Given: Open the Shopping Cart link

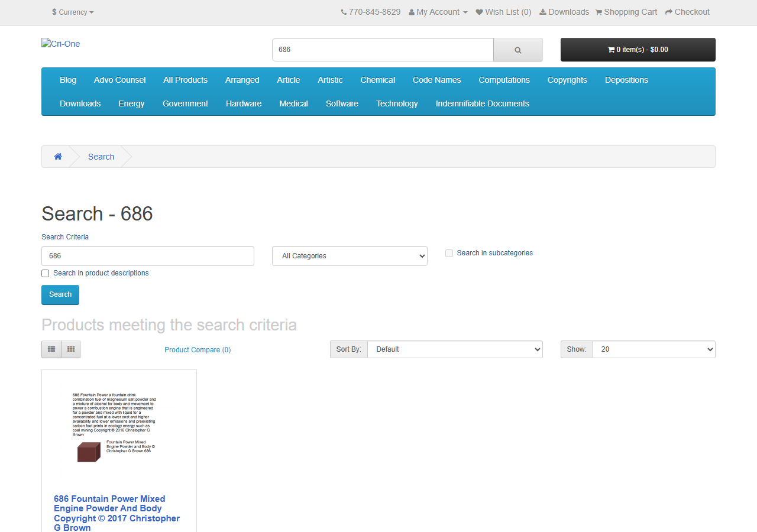Looking at the screenshot, I should [x=626, y=12].
